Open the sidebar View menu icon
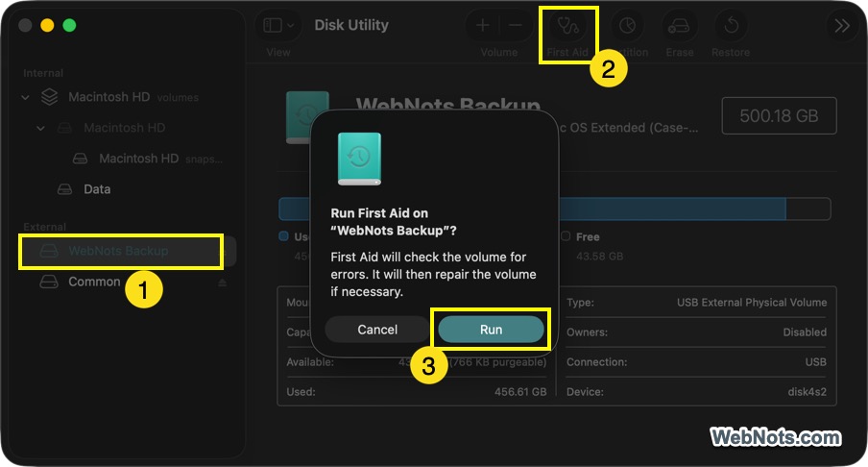This screenshot has height=467, width=868. [277, 26]
